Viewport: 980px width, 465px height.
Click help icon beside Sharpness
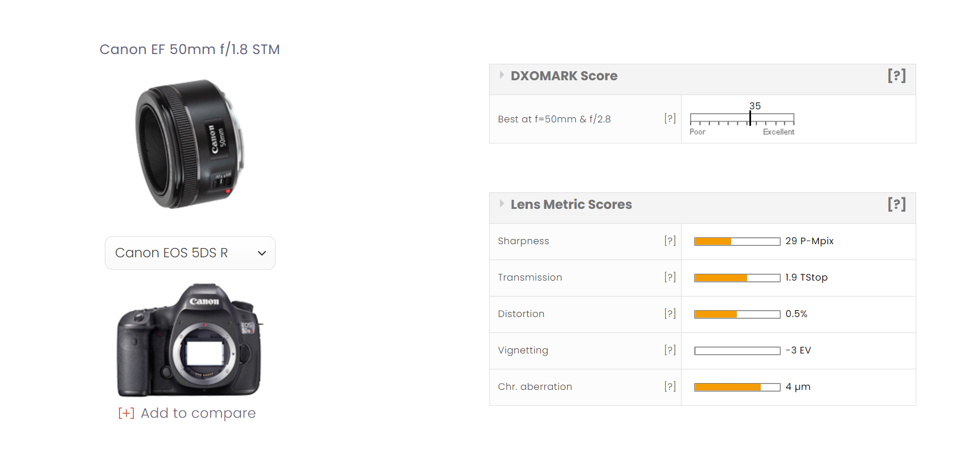(x=670, y=241)
